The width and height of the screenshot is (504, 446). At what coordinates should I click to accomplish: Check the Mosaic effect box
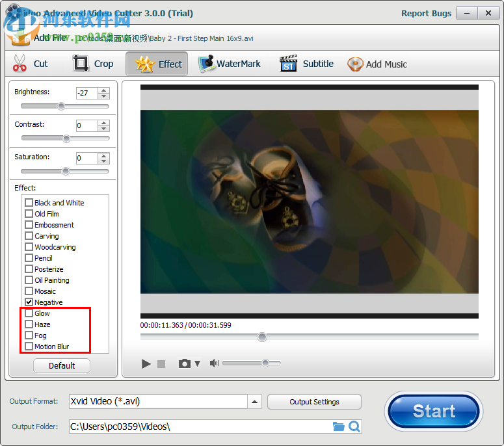click(29, 291)
